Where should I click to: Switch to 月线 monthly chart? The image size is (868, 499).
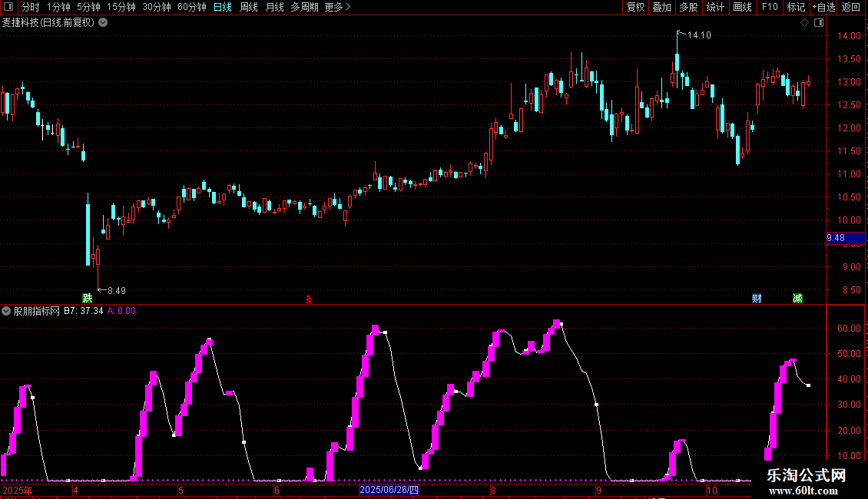coord(274,7)
